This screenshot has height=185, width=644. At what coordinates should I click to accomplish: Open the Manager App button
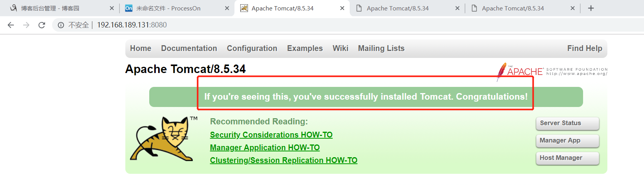coord(567,141)
